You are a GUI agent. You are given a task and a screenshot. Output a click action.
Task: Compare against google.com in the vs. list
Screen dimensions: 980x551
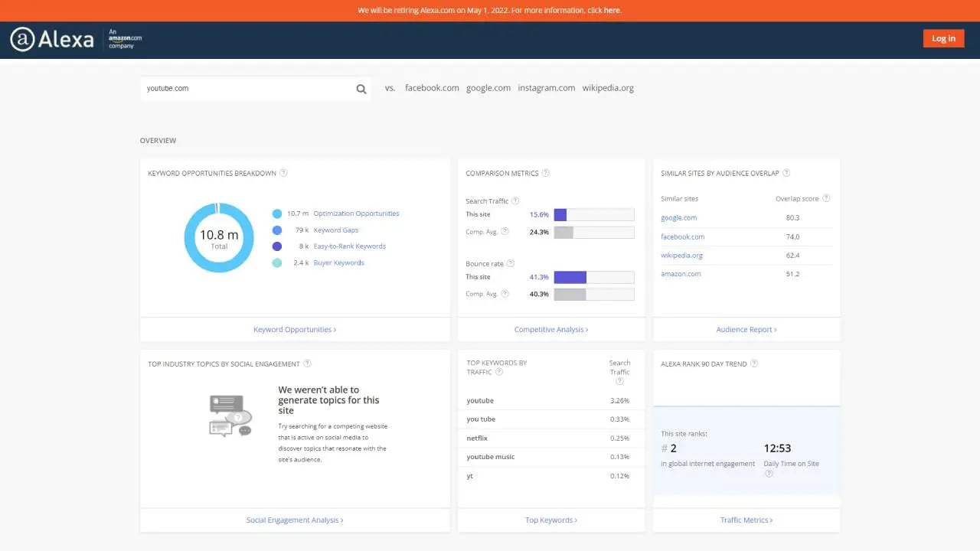click(x=488, y=88)
